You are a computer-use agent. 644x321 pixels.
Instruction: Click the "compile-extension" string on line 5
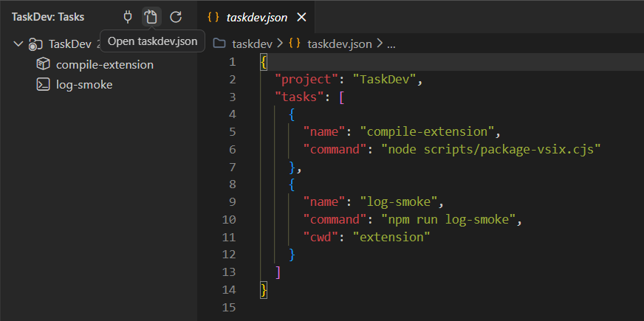tap(427, 132)
